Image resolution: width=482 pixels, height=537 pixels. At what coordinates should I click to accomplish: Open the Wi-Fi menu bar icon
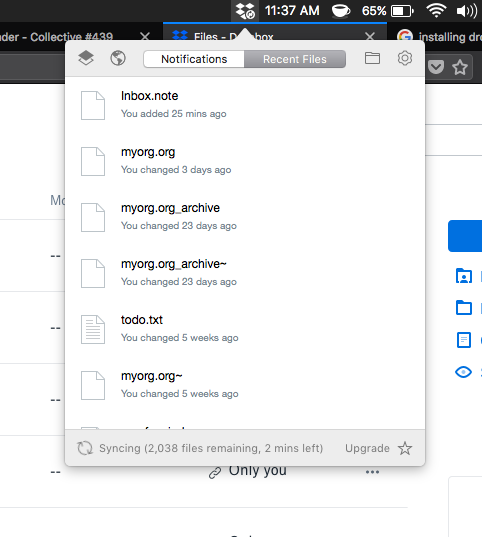tap(436, 11)
